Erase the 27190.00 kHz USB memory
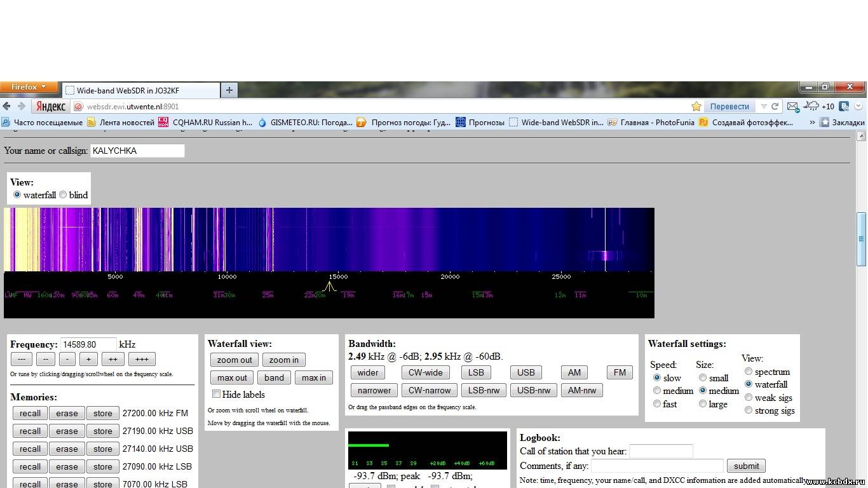This screenshot has height=488, width=868. (67, 431)
